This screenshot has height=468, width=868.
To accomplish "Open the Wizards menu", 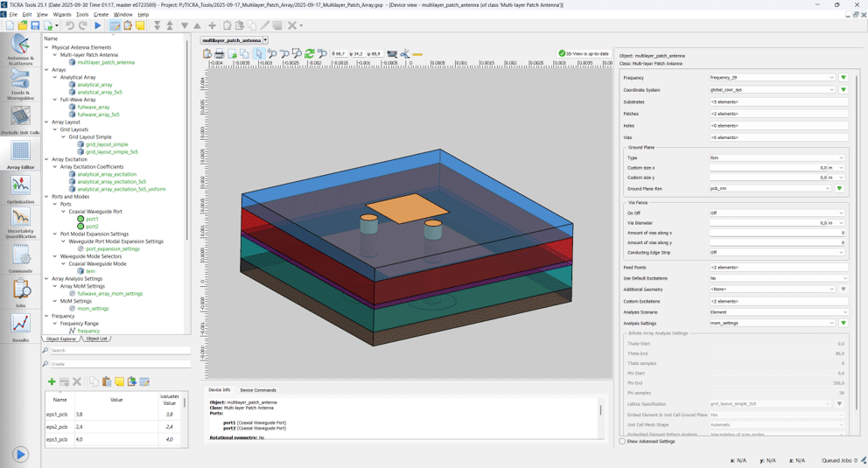I will [x=62, y=14].
